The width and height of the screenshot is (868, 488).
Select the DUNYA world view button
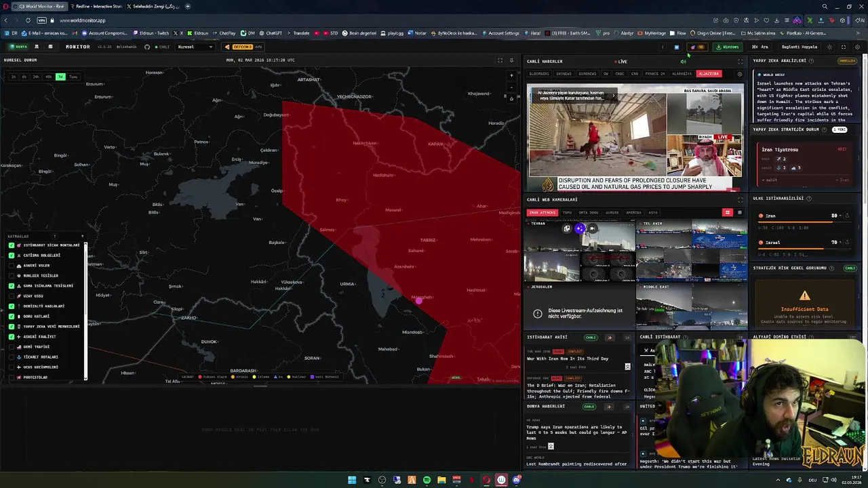pos(18,47)
